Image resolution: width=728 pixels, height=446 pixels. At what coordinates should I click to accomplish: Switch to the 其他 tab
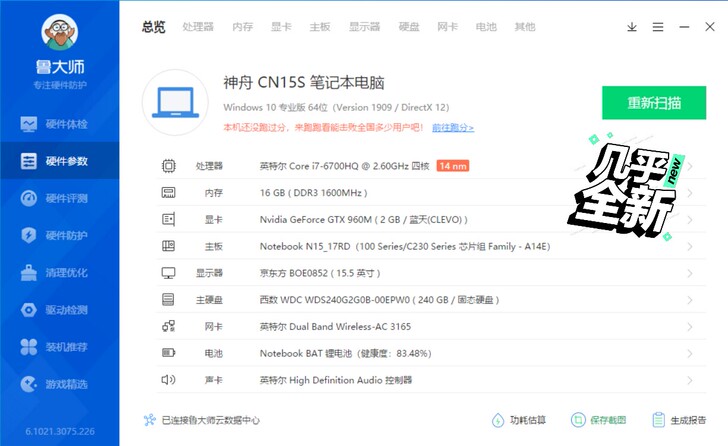(x=525, y=27)
